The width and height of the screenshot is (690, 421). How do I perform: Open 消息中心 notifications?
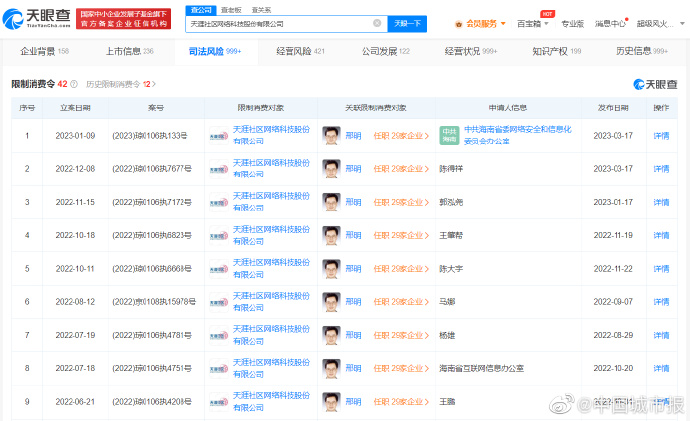[x=610, y=24]
